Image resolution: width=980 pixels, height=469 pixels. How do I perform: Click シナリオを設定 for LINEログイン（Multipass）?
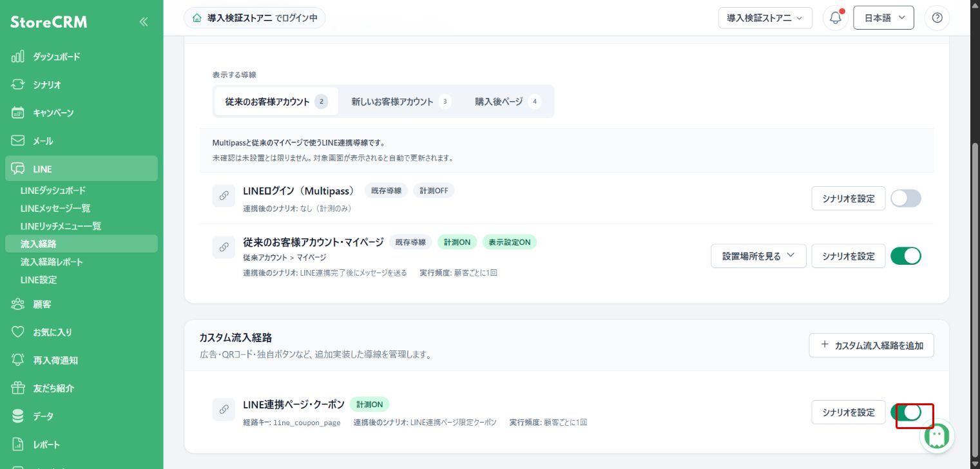tap(848, 198)
